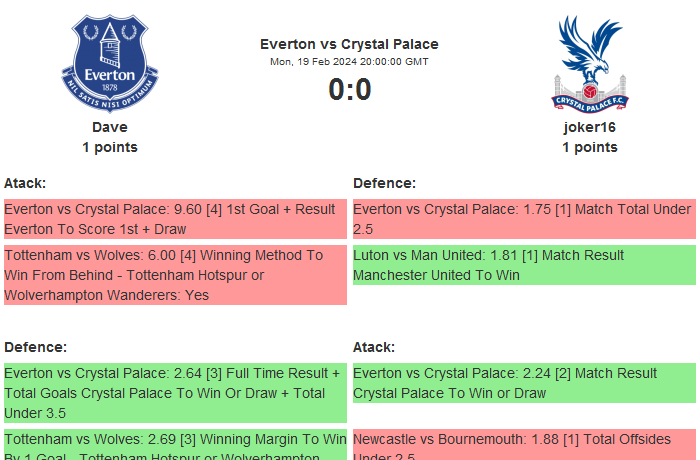Select the Newcastle vs Bournemouth 1.88 Total Offsides bet
Viewport: 700px width, 460px height.
523,445
